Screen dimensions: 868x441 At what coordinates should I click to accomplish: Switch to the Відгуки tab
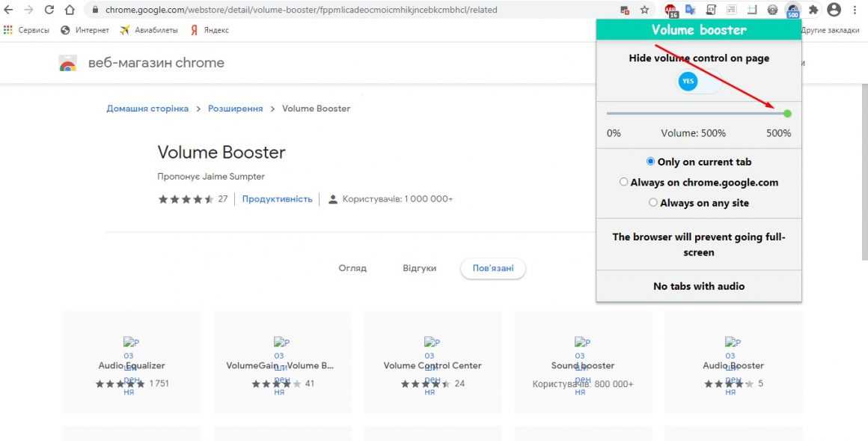[x=420, y=268]
